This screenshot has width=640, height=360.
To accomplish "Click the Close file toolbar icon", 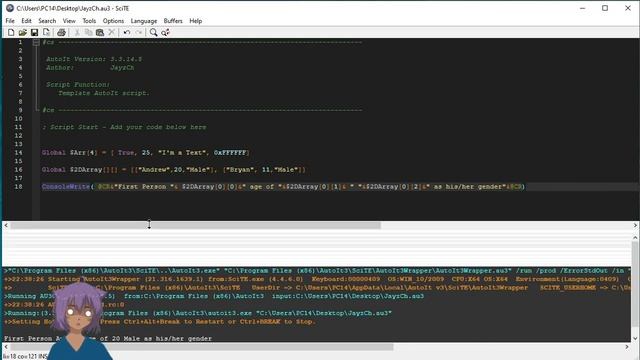I will (x=47, y=33).
